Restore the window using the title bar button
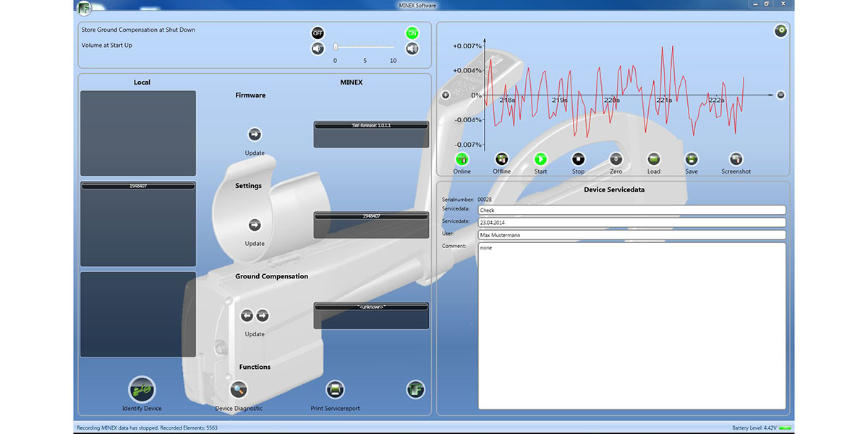868x434 pixels. (x=766, y=4)
